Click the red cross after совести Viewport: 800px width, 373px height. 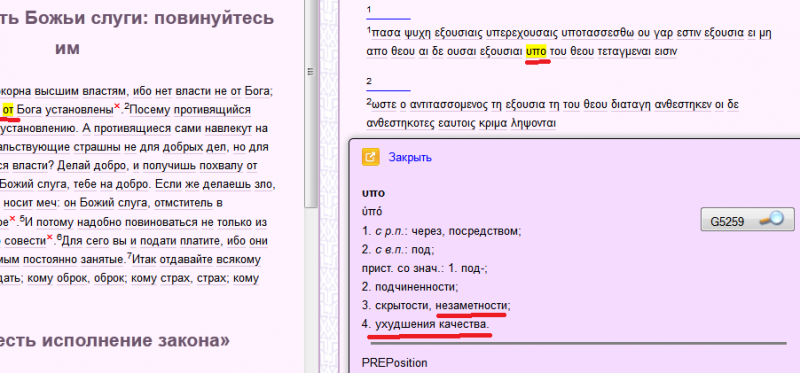coord(50,237)
